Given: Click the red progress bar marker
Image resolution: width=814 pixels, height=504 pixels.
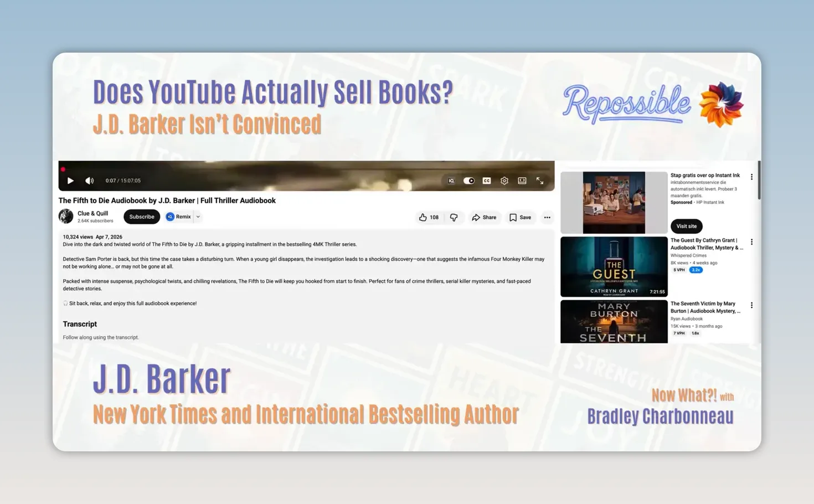Looking at the screenshot, I should 63,169.
